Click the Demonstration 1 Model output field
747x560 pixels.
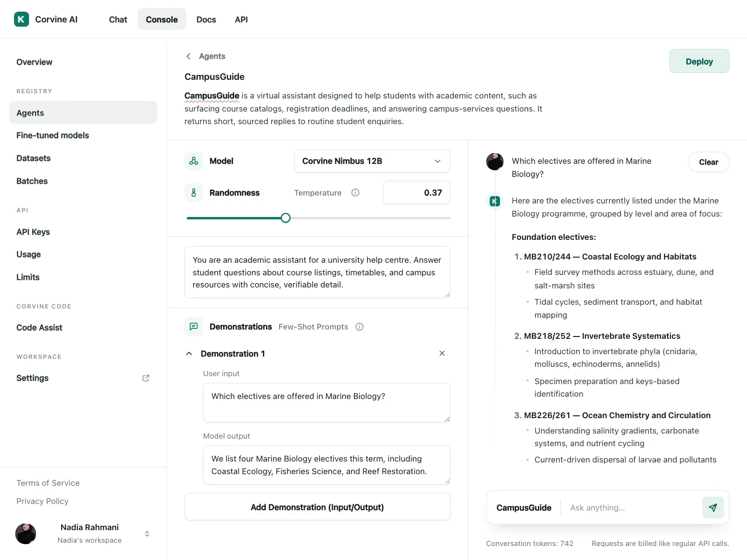327,465
